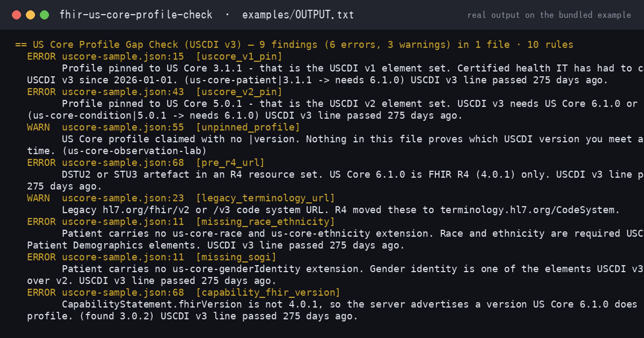Select the uscore-sample.json:43 location
The image size is (644, 338).
pyautogui.click(x=123, y=92)
